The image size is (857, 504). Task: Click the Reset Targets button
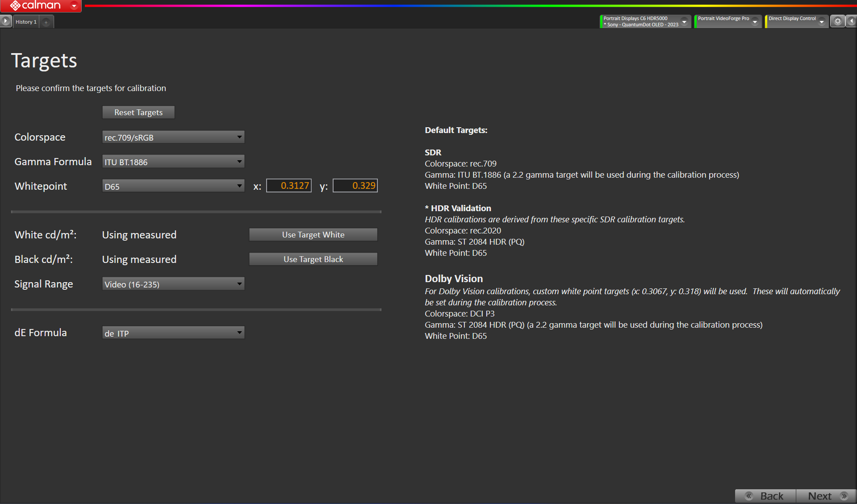coord(138,112)
